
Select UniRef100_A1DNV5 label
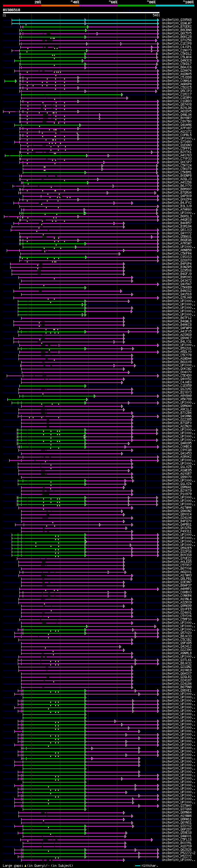[x=176, y=74]
